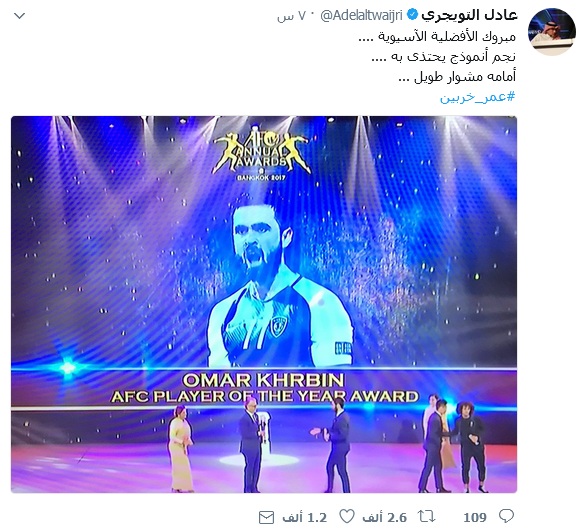Screen dimensions: 585x531
Task: Like the tweet with the heart icon
Action: pos(347,516)
